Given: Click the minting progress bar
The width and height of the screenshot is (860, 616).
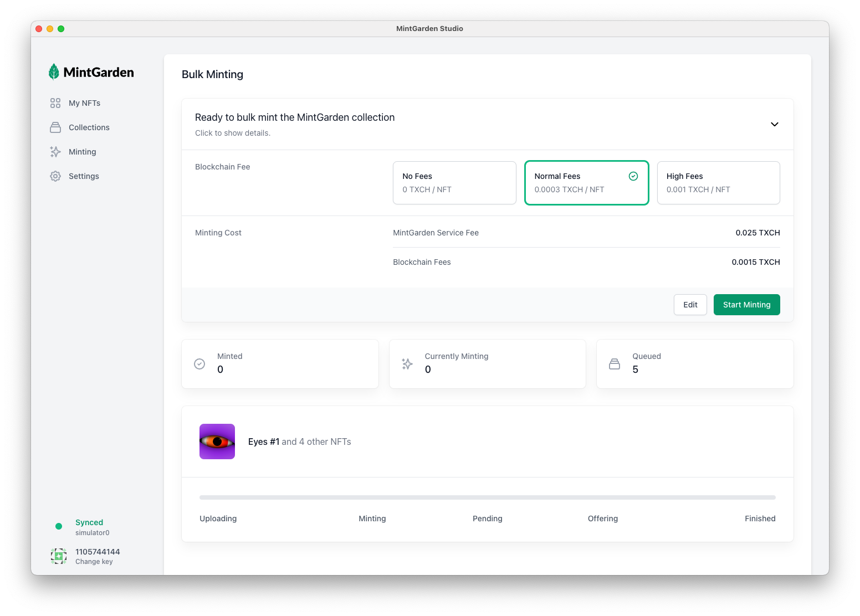Looking at the screenshot, I should 487,497.
